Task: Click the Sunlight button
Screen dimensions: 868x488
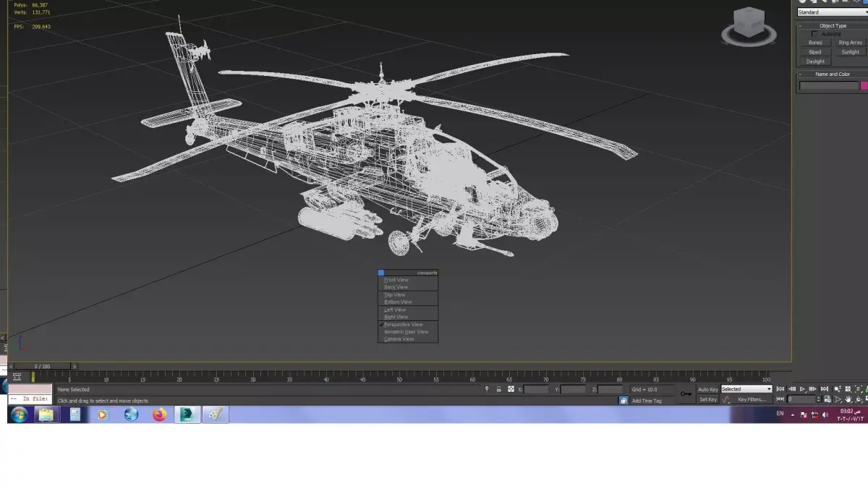Action: [850, 52]
